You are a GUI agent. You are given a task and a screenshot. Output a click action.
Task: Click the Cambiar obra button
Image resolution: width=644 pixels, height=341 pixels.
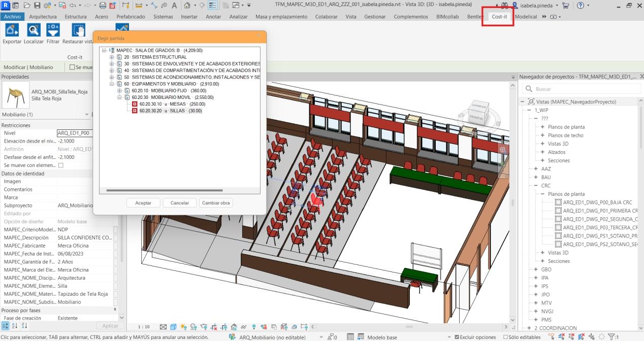(x=216, y=203)
